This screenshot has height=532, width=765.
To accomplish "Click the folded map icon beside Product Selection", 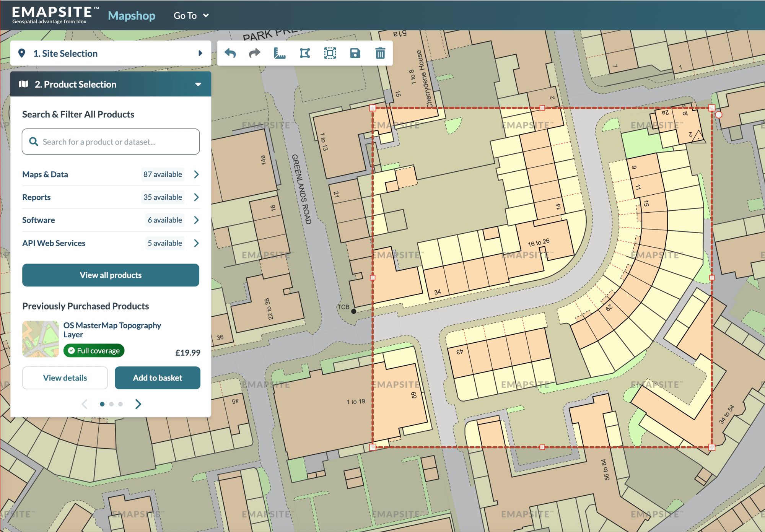I will pyautogui.click(x=24, y=84).
